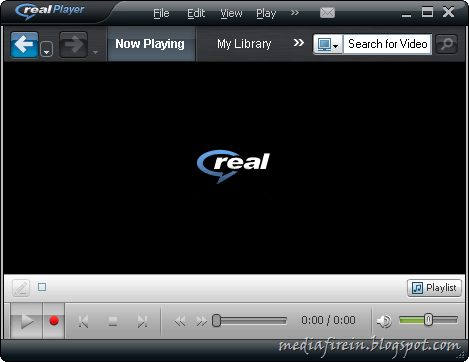Open the Playlist panel
This screenshot has width=469, height=362.
coord(434,288)
